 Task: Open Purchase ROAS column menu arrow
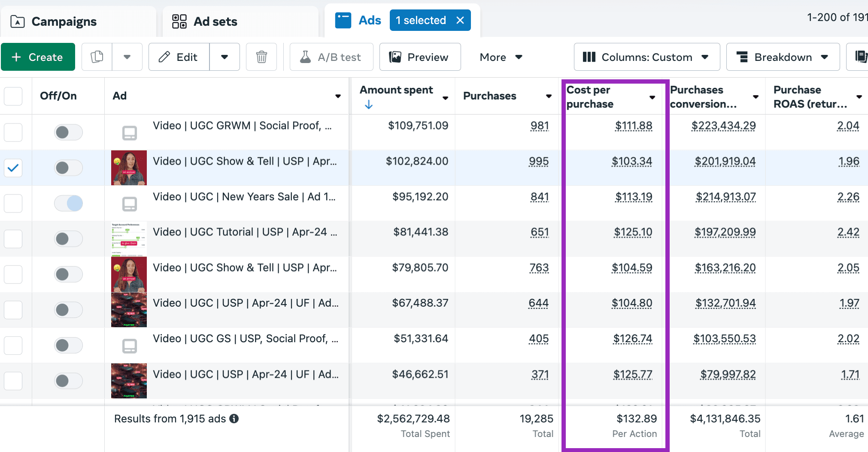click(859, 97)
